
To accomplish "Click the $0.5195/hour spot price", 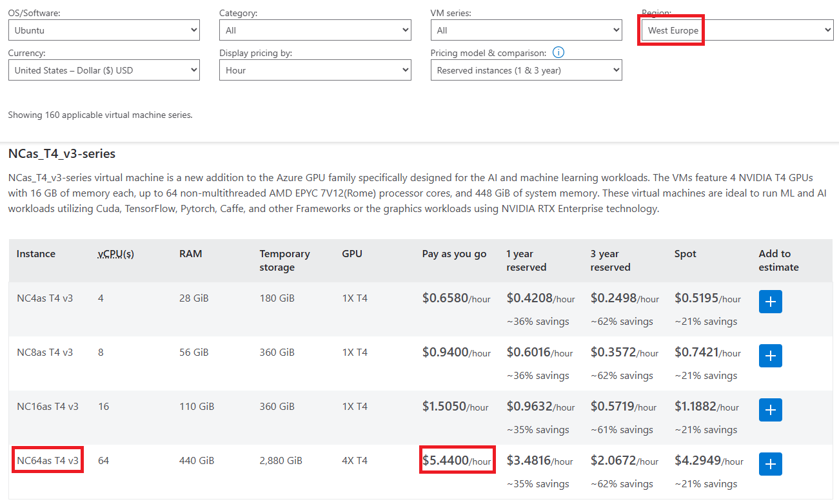I will click(x=708, y=298).
